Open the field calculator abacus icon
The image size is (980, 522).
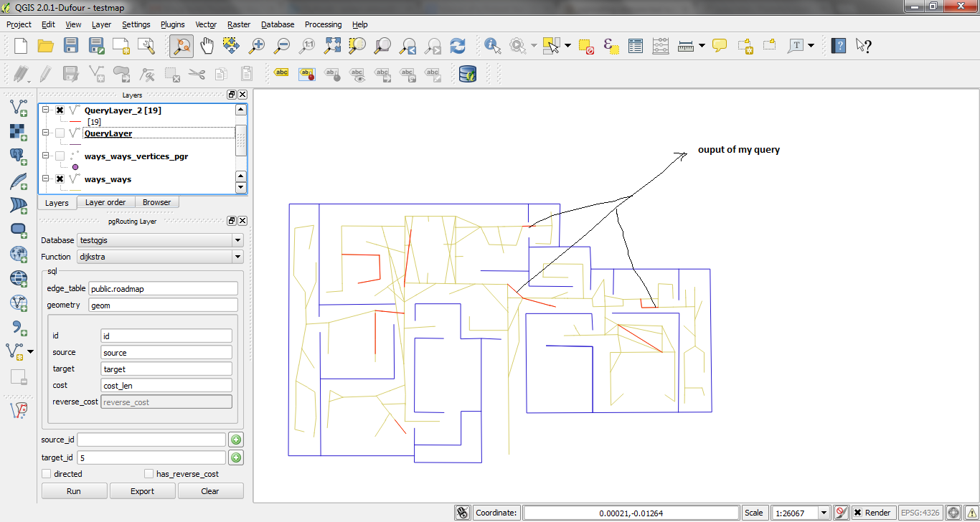661,47
